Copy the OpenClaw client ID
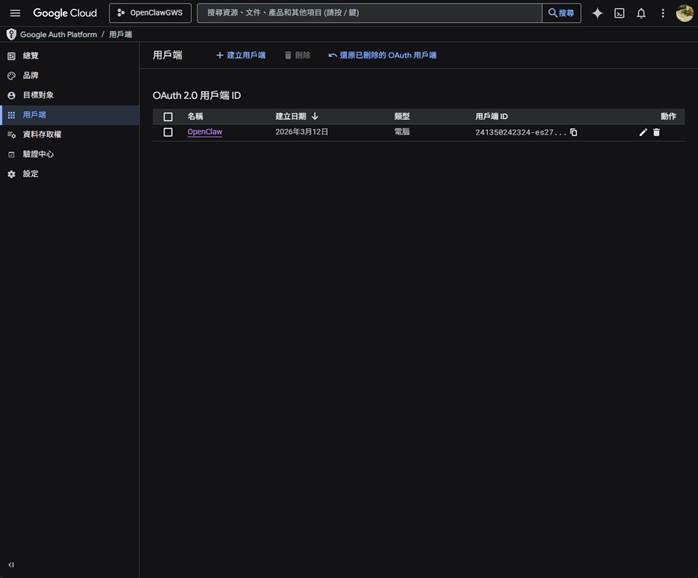The image size is (698, 578). coord(574,132)
